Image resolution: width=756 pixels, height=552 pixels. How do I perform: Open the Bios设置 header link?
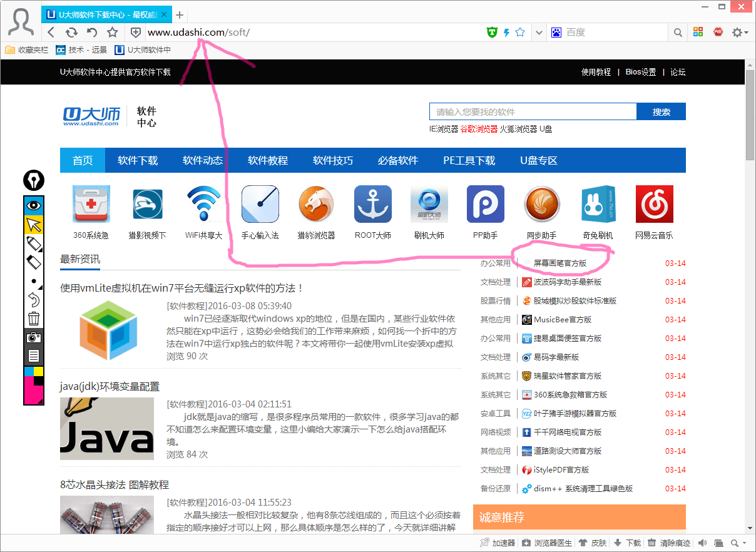[641, 72]
